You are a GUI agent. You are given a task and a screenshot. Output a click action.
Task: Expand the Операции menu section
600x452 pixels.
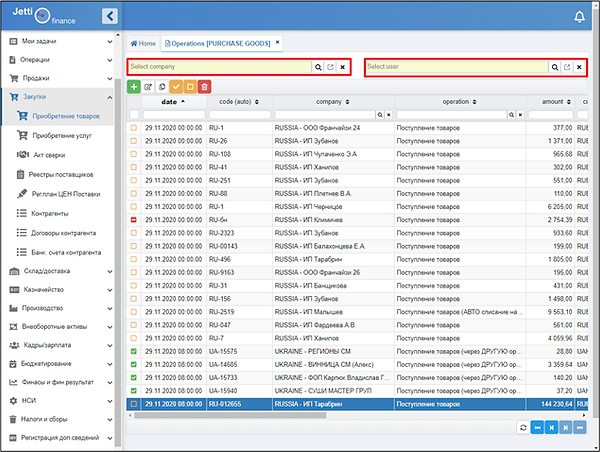(x=61, y=60)
